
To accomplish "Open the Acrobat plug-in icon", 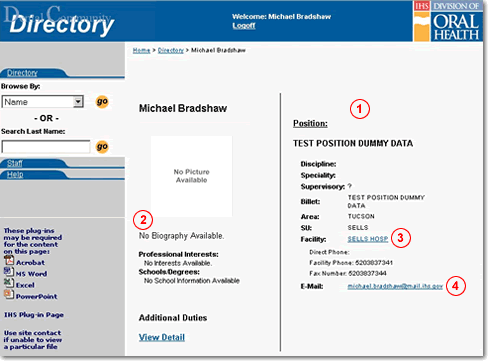I will [x=9, y=260].
